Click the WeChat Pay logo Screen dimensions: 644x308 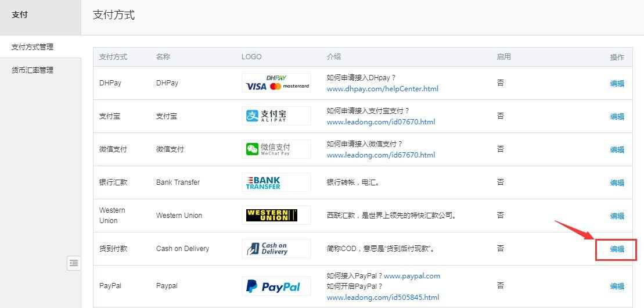point(276,149)
